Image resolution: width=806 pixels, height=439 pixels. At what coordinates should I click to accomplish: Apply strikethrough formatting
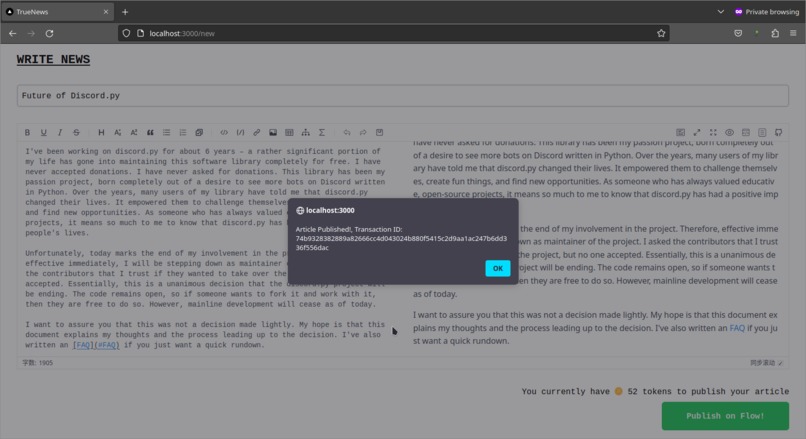(77, 133)
